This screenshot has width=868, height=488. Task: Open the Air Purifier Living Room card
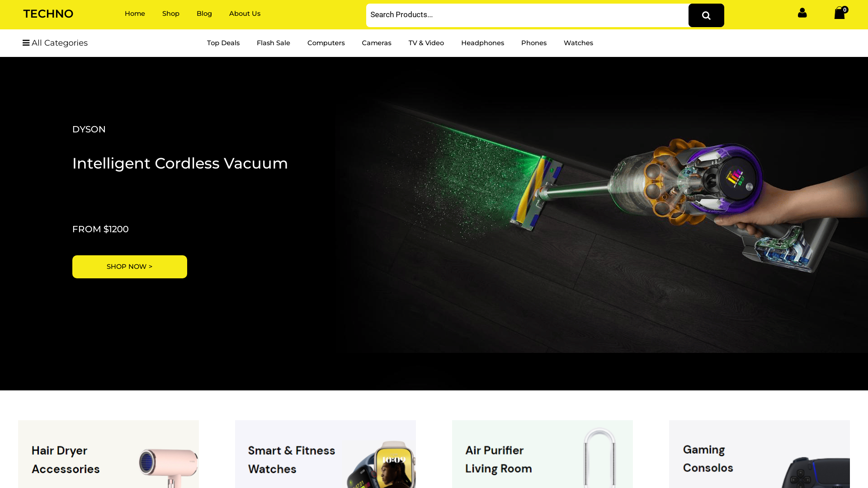(542, 454)
